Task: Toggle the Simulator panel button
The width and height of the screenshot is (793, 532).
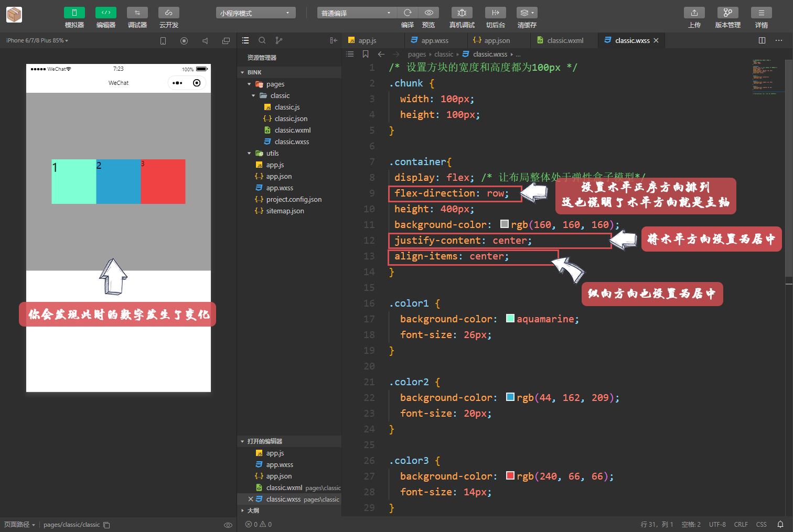Action: point(74,13)
